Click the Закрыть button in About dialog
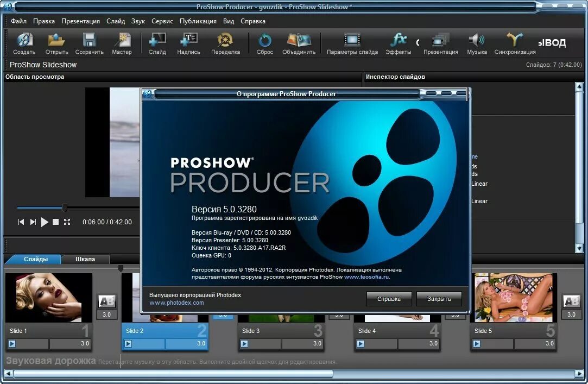 tap(439, 299)
